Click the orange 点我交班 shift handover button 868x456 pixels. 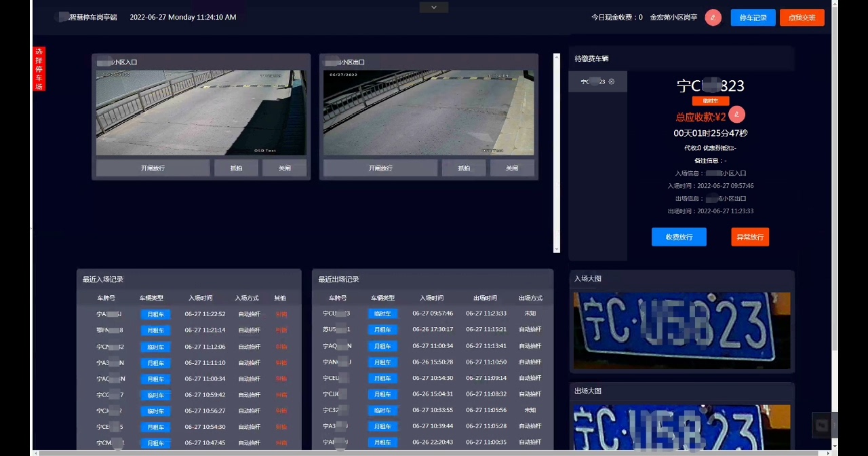point(802,18)
